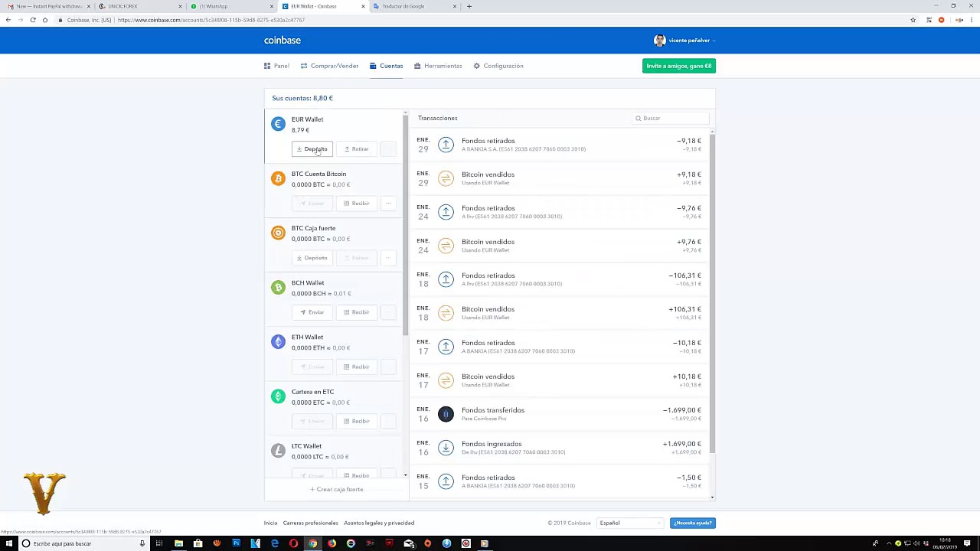The width and height of the screenshot is (980, 551).
Task: Select the LTC Wallet coin icon
Action: pyautogui.click(x=278, y=450)
